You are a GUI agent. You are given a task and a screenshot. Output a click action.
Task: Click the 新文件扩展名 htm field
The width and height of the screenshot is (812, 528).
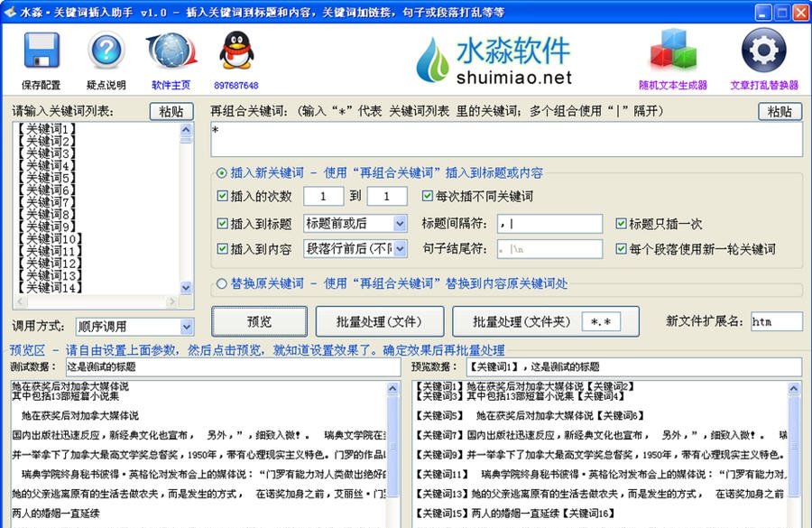776,322
